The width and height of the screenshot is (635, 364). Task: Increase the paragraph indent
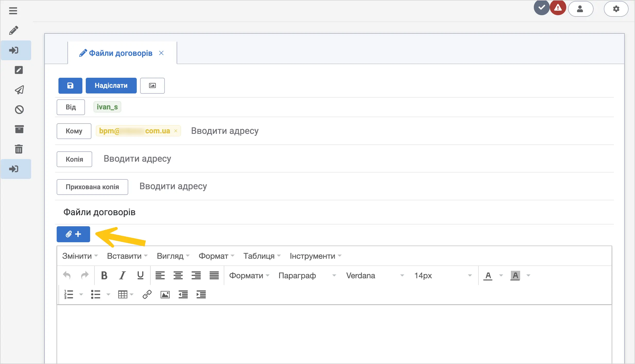[x=201, y=294]
